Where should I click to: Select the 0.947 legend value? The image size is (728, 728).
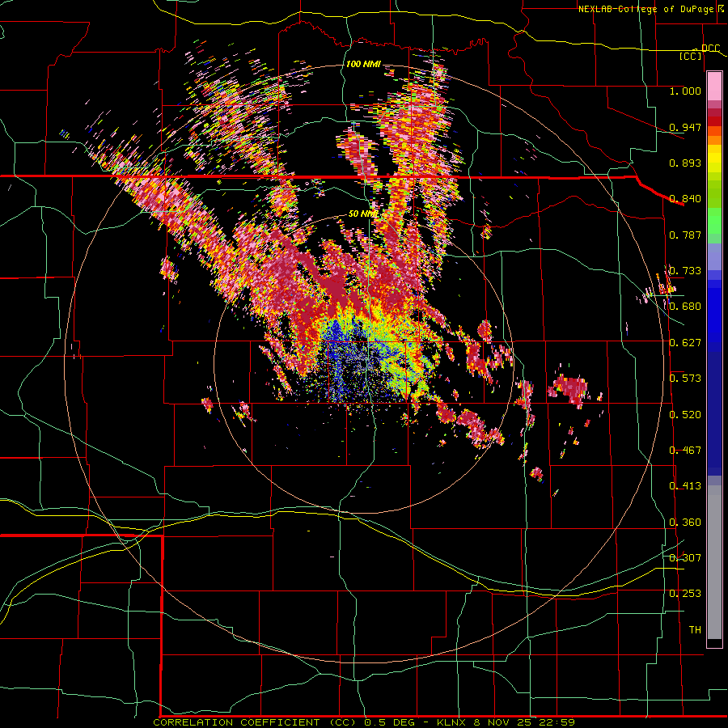685,127
